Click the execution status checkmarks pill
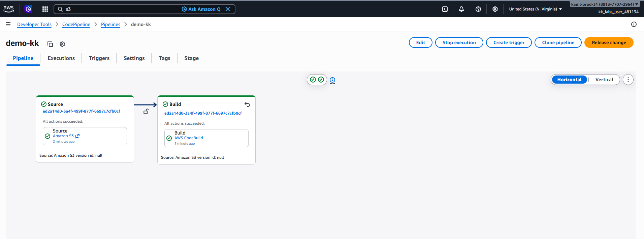Image resolution: width=644 pixels, height=239 pixels. pos(317,80)
